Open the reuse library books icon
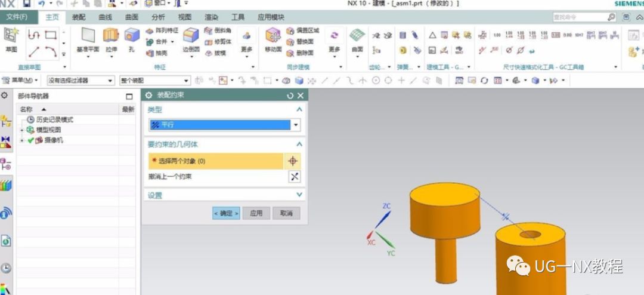 click(6, 185)
